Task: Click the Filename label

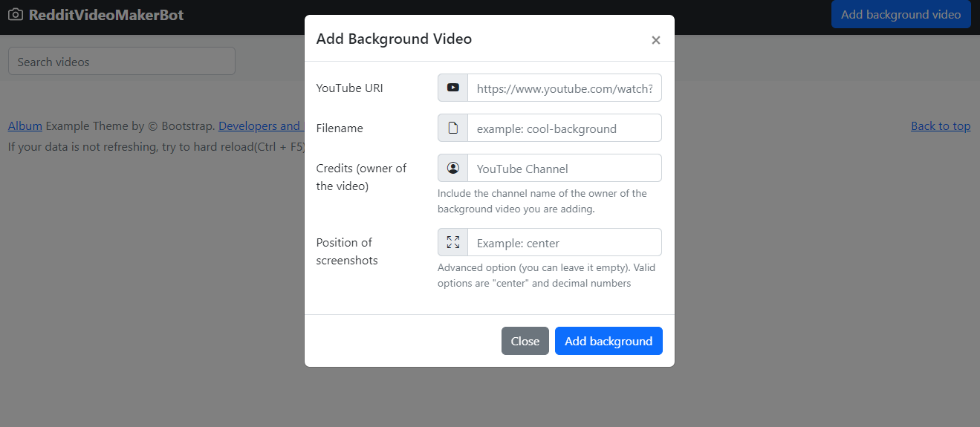Action: (x=340, y=128)
